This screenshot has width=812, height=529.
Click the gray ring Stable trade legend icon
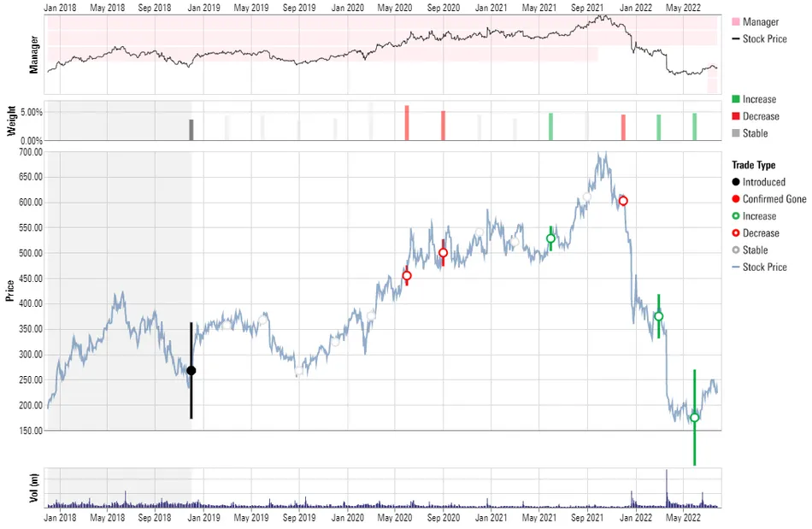pyautogui.click(x=736, y=250)
